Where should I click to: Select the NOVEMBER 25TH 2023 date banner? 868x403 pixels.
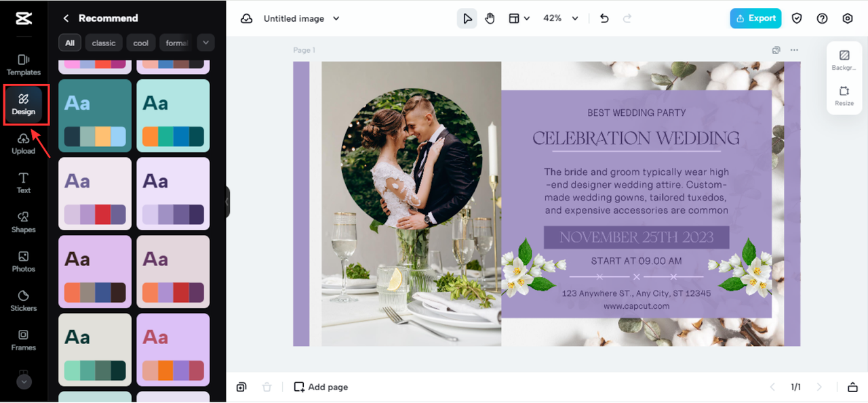(636, 237)
